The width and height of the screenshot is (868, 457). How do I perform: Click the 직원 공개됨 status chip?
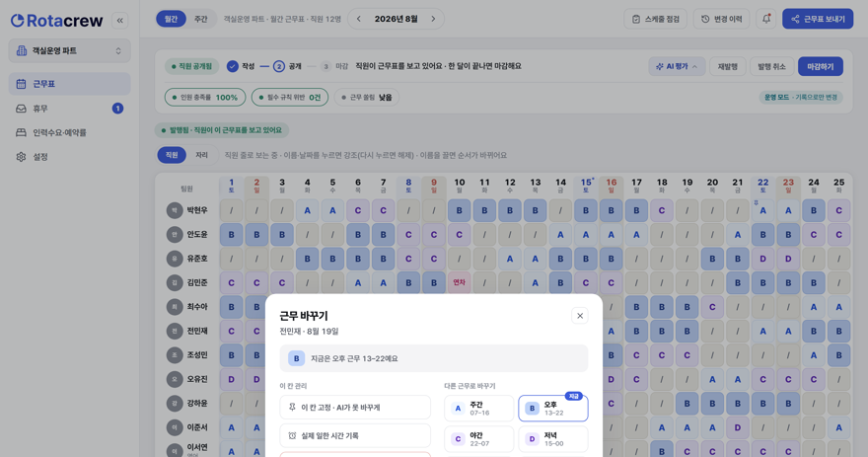(191, 66)
